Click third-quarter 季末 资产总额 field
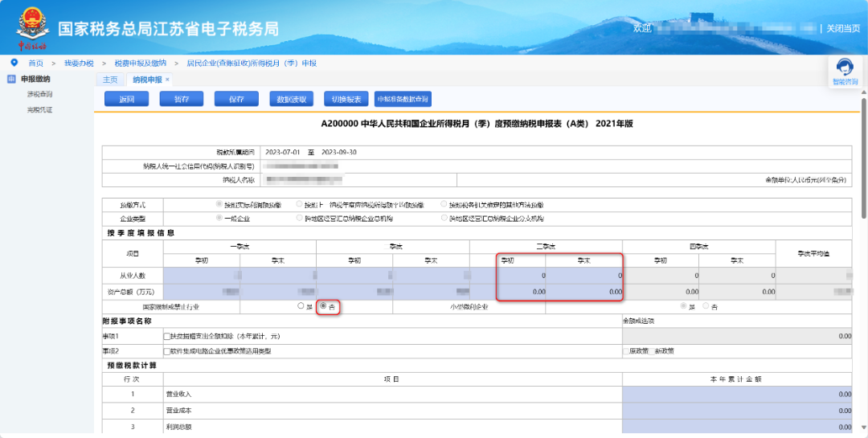The height and width of the screenshot is (438, 868). (584, 291)
